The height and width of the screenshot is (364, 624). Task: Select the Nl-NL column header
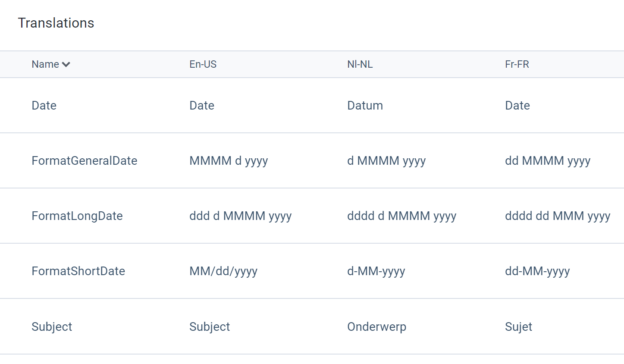[360, 64]
